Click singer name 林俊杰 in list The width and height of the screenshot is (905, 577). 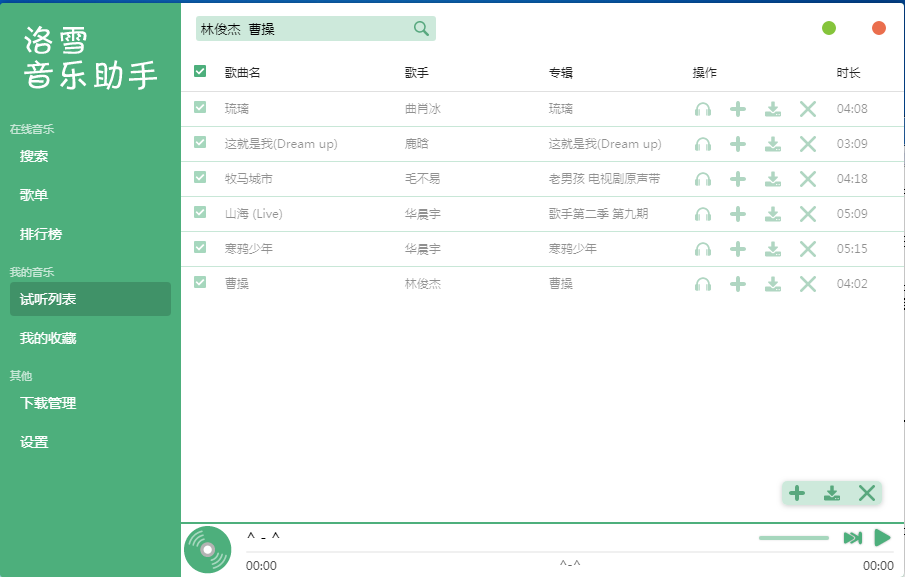[x=423, y=284]
